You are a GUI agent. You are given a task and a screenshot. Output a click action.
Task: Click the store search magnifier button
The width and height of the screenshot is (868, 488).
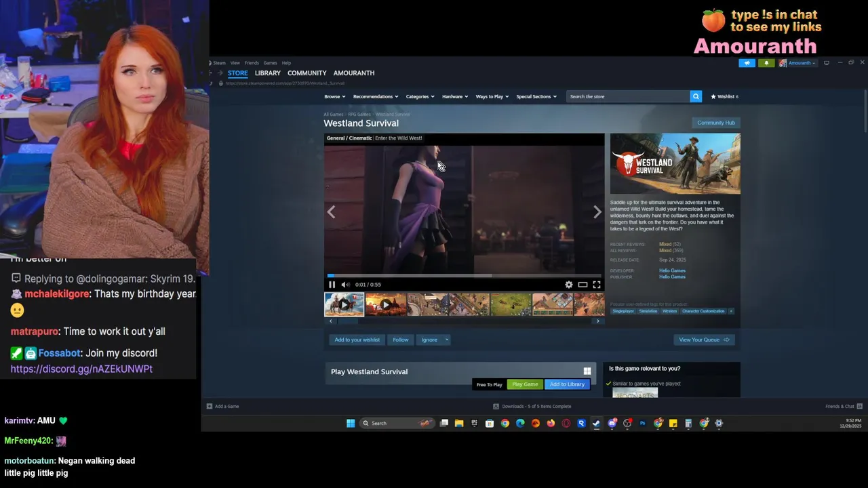(696, 96)
